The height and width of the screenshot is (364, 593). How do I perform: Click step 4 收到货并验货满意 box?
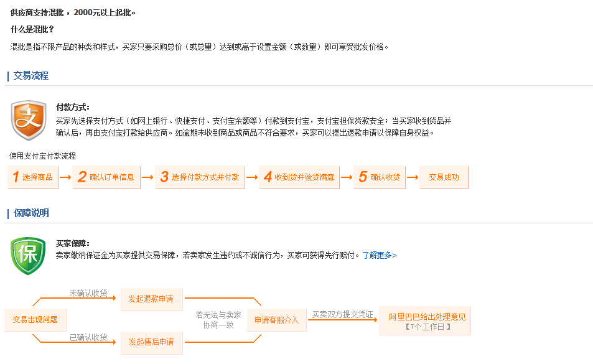pyautogui.click(x=299, y=177)
